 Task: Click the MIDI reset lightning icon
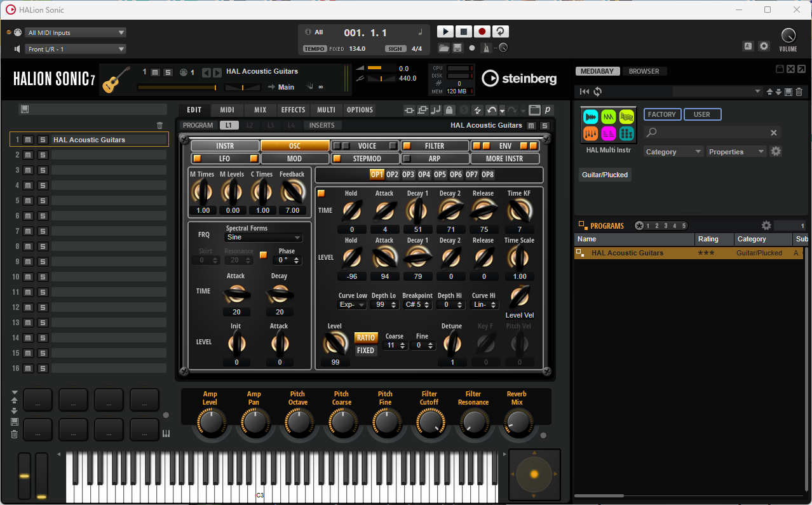(x=477, y=110)
